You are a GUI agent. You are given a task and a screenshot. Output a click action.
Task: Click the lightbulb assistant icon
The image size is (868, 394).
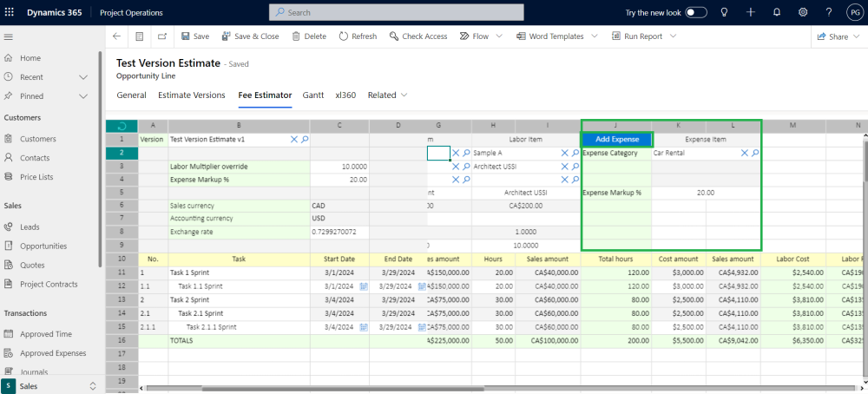[724, 12]
